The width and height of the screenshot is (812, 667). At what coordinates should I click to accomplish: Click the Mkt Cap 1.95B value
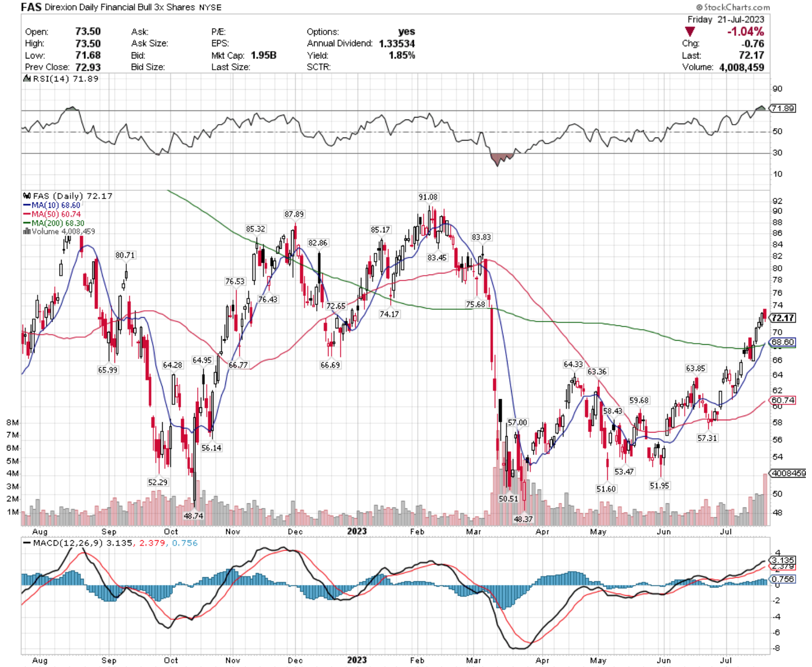click(264, 55)
